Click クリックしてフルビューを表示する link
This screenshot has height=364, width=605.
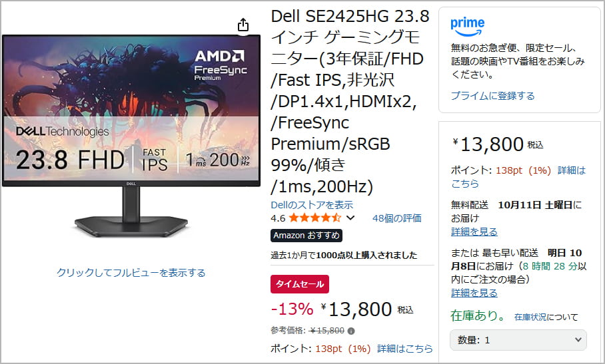131,273
